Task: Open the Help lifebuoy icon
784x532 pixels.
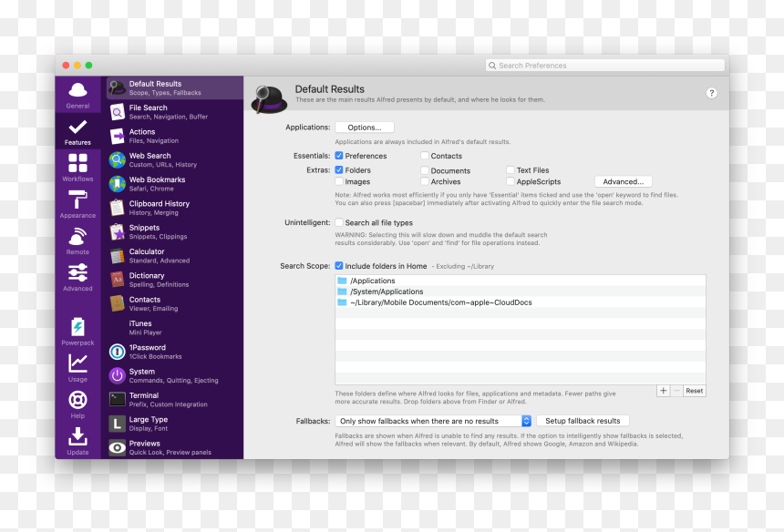Action: click(77, 400)
